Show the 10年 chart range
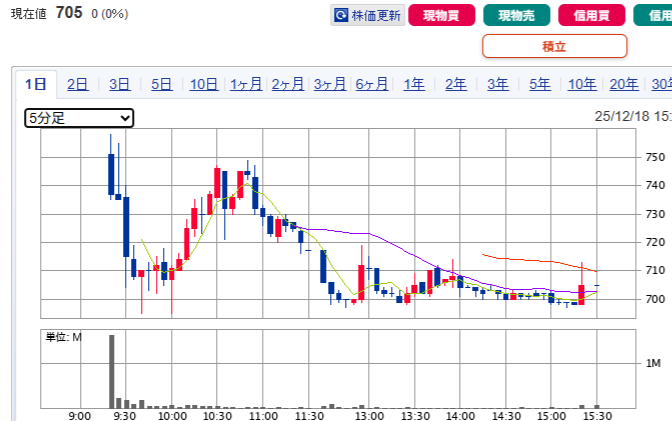 pyautogui.click(x=581, y=84)
